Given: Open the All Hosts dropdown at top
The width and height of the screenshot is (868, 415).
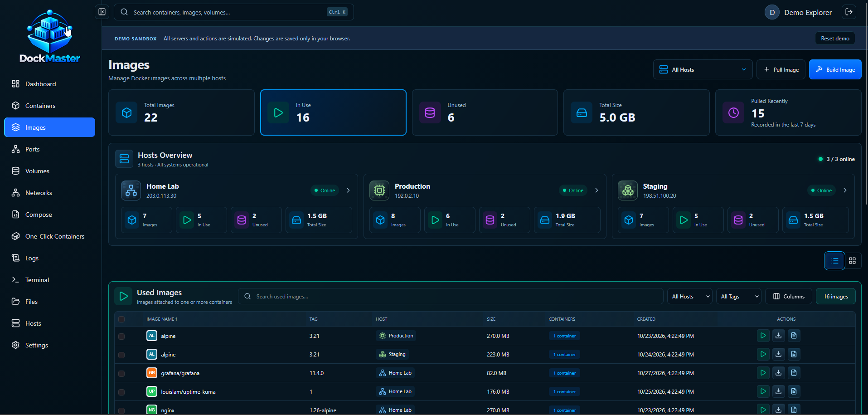Looking at the screenshot, I should [x=703, y=69].
